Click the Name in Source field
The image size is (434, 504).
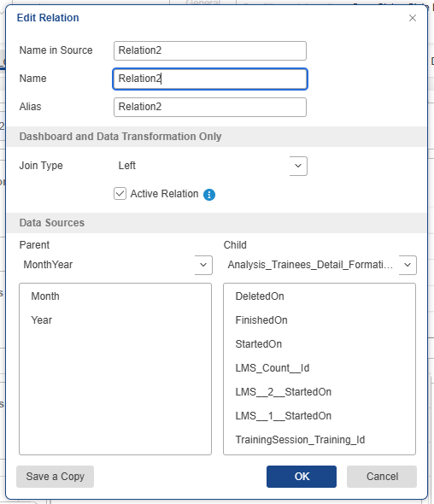point(210,50)
